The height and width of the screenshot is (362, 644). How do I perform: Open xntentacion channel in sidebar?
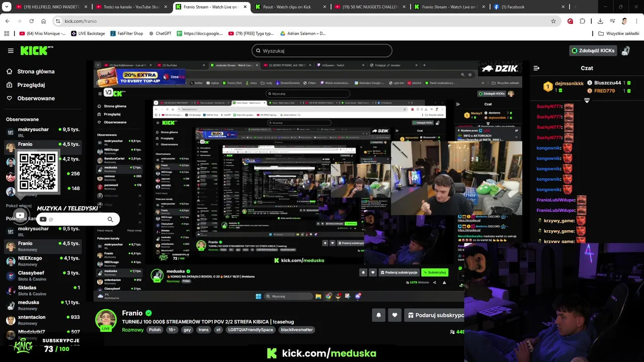click(x=43, y=320)
